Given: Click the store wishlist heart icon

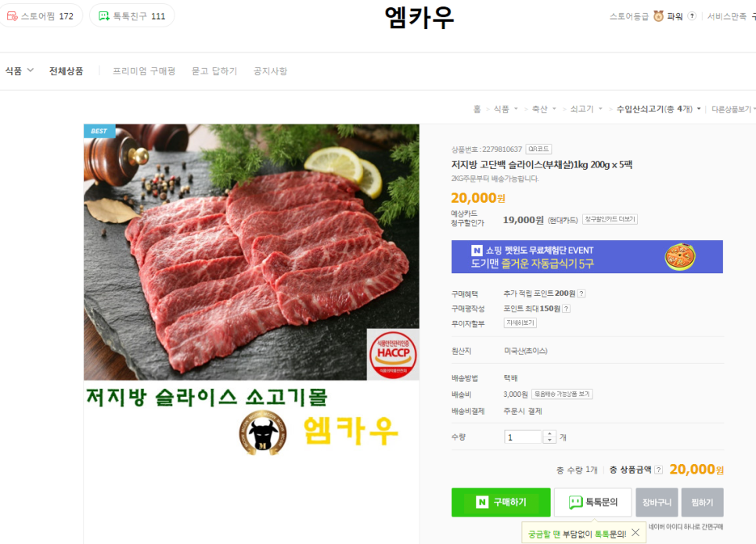Looking at the screenshot, I should [x=12, y=16].
